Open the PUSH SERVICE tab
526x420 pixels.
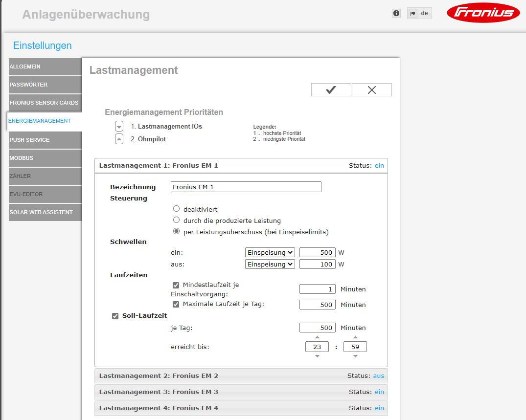(46, 140)
